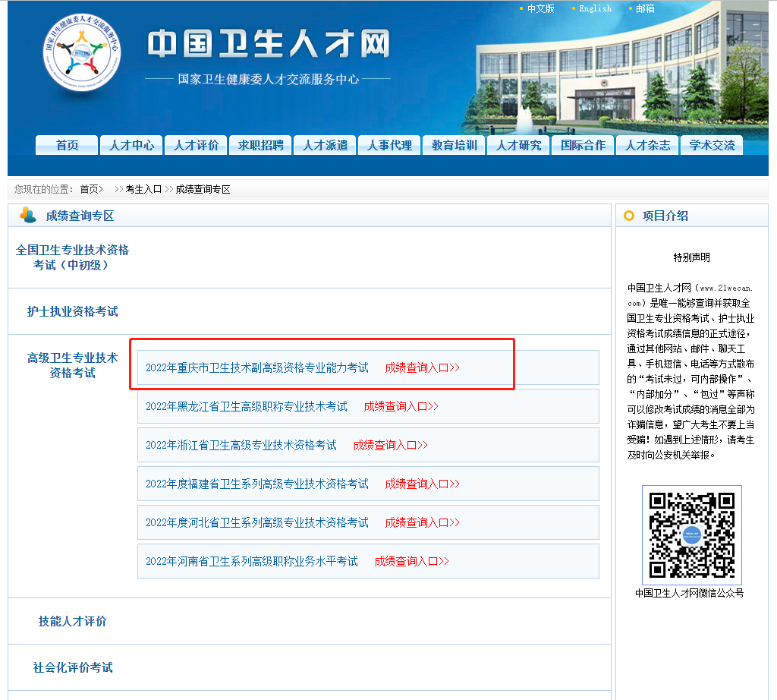Click the 成绩查询专区 people icon
This screenshot has width=777, height=700.
point(28,215)
